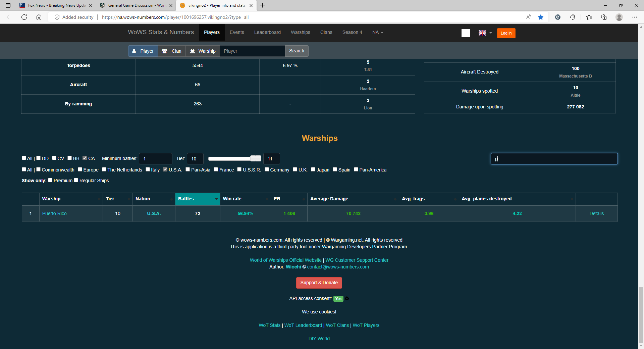
Task: Click the Support & Donate button
Action: click(x=319, y=283)
